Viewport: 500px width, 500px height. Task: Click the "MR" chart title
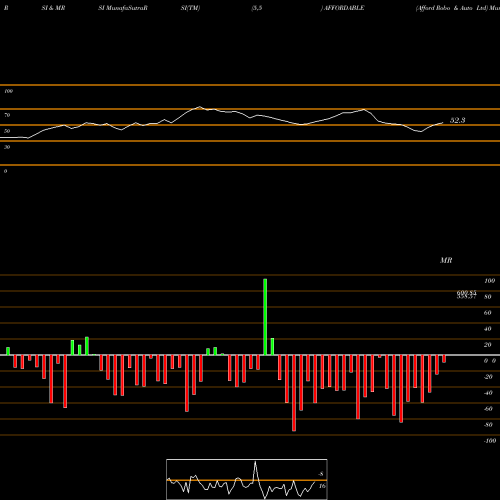[x=446, y=260]
